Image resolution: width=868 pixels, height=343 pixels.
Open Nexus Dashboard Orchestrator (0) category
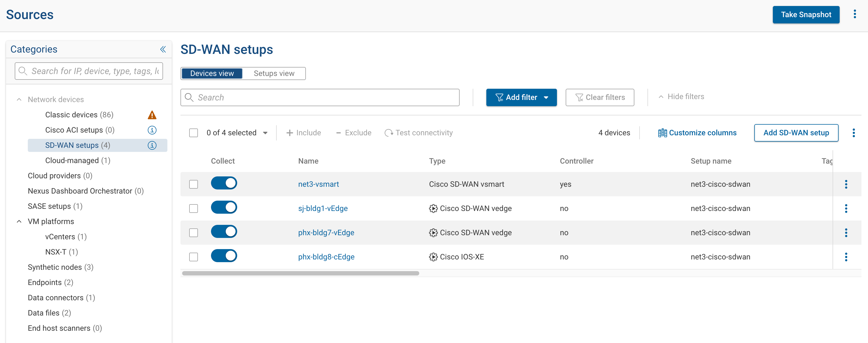pyautogui.click(x=86, y=191)
